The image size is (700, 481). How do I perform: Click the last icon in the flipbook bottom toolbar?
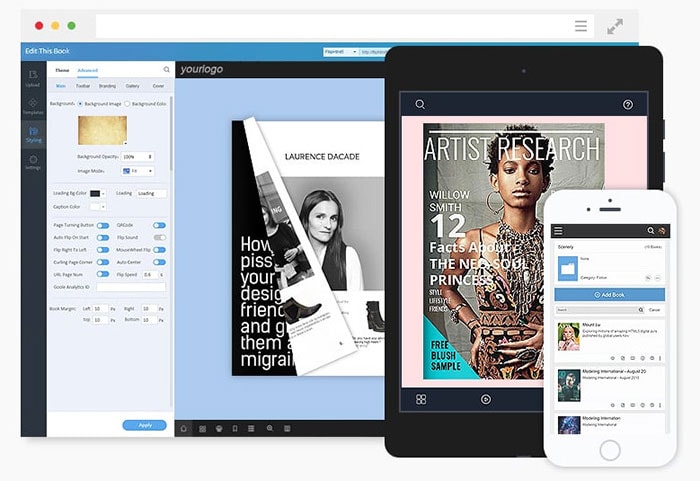coord(287,428)
